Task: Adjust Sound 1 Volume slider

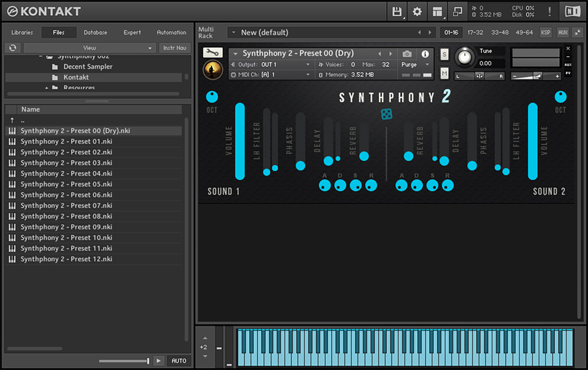Action: [x=240, y=141]
